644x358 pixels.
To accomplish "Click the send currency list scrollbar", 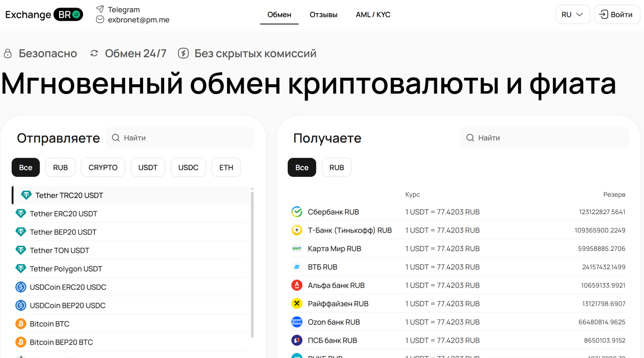I will [252, 264].
